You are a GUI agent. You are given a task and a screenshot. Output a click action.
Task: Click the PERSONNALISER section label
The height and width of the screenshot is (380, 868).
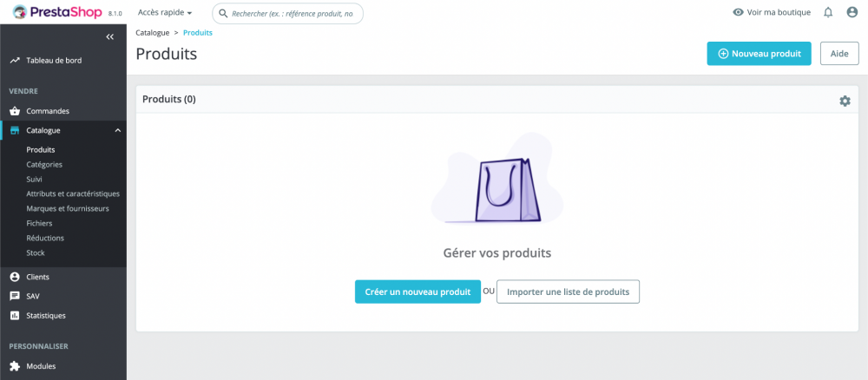(x=38, y=346)
